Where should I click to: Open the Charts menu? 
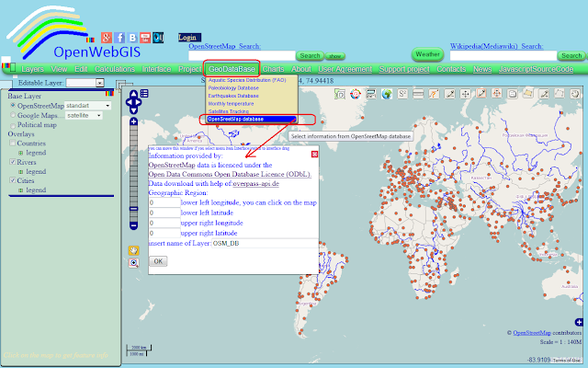273,69
